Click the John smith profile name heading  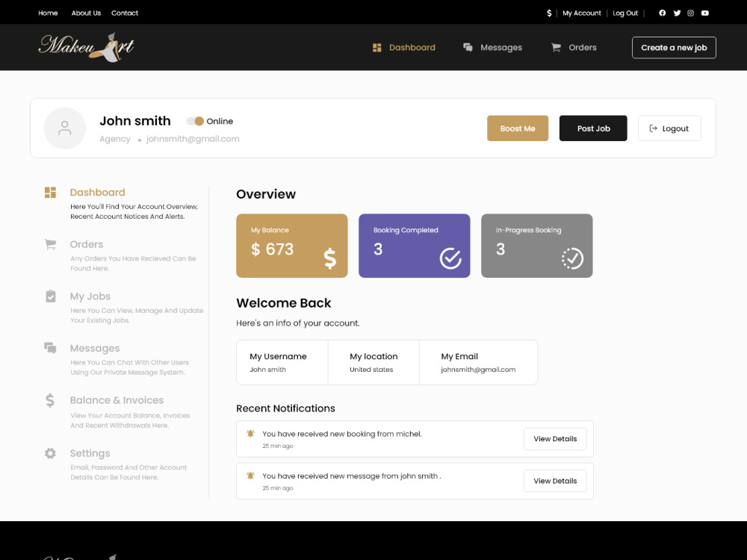click(134, 121)
